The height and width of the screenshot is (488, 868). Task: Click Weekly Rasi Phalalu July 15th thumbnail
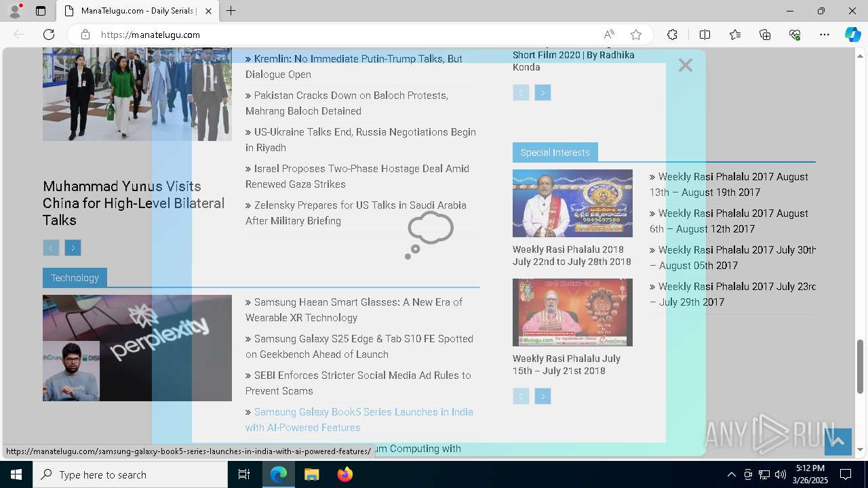point(572,312)
